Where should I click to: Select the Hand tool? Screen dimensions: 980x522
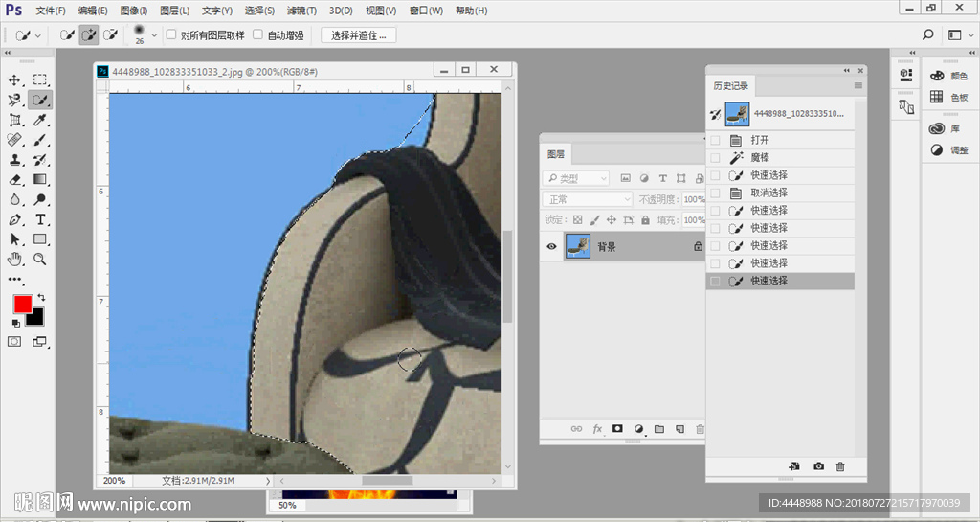coord(15,259)
